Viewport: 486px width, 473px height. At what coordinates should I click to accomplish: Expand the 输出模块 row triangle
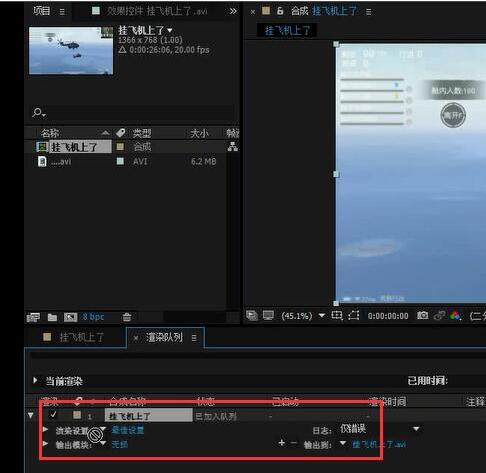click(x=45, y=444)
